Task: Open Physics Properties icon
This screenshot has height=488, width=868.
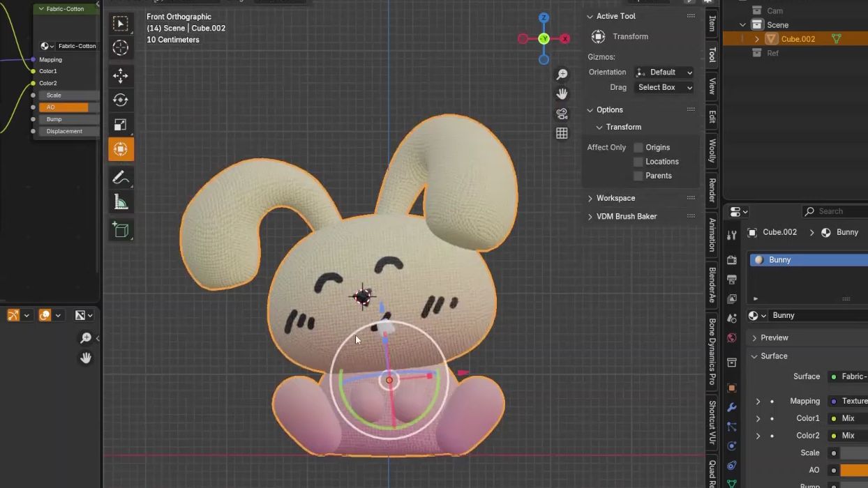Action: coord(731,445)
